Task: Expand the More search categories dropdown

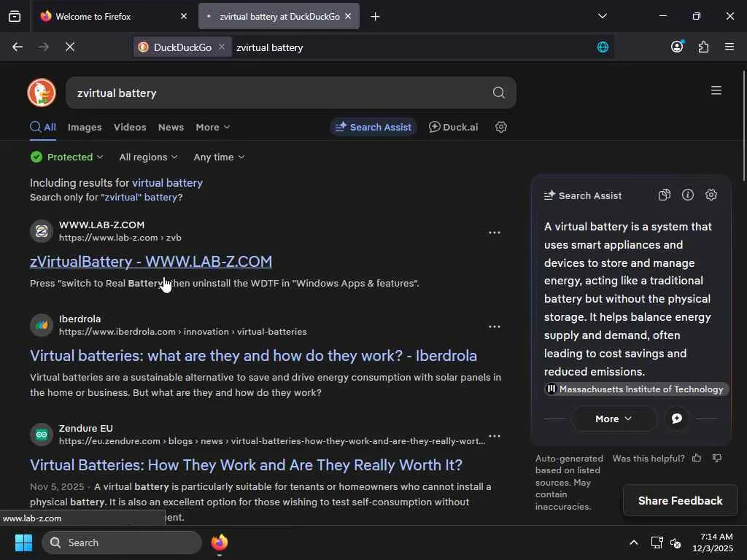Action: pos(213,127)
